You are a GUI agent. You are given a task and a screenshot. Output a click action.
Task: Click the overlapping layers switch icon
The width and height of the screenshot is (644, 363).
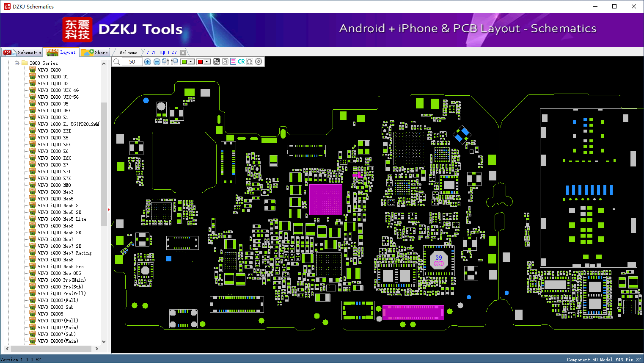point(217,61)
